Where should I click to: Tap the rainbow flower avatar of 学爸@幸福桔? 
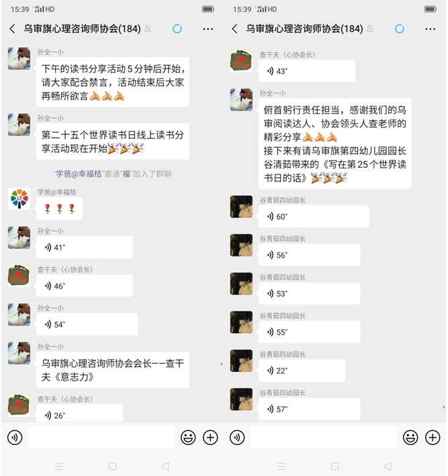click(x=19, y=199)
